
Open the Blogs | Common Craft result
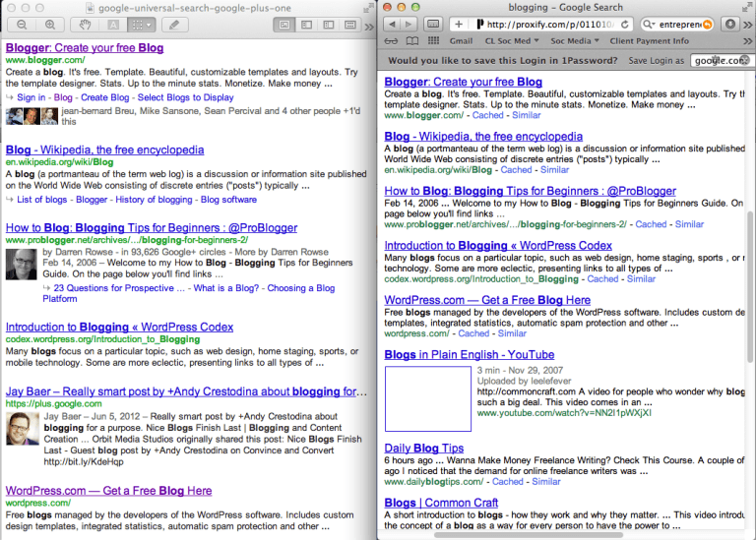[441, 503]
